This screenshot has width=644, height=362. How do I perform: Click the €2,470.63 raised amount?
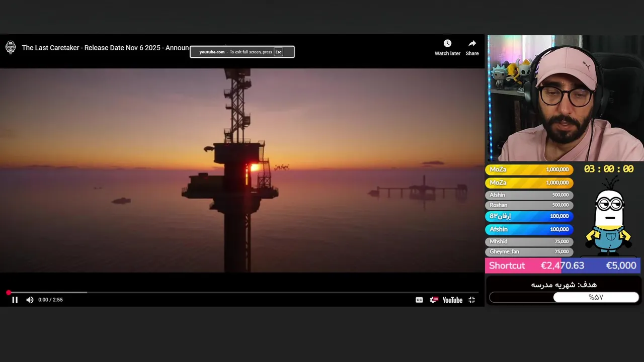(562, 265)
